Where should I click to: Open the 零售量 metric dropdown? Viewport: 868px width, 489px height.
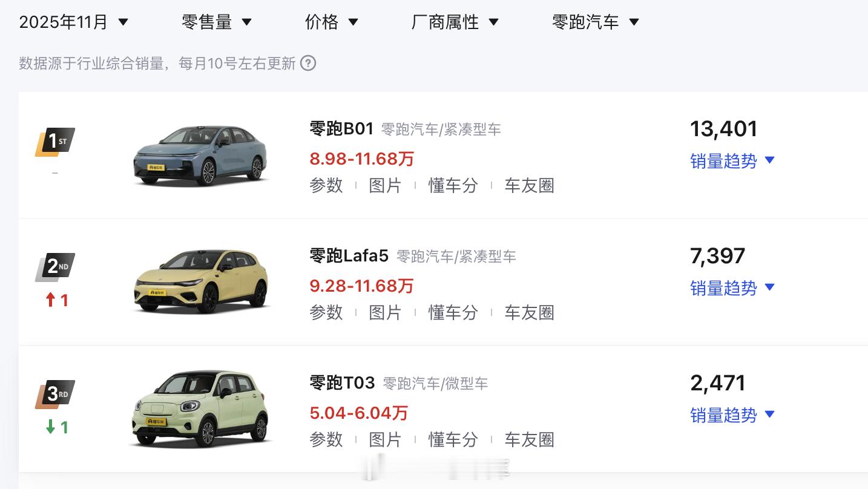(216, 22)
